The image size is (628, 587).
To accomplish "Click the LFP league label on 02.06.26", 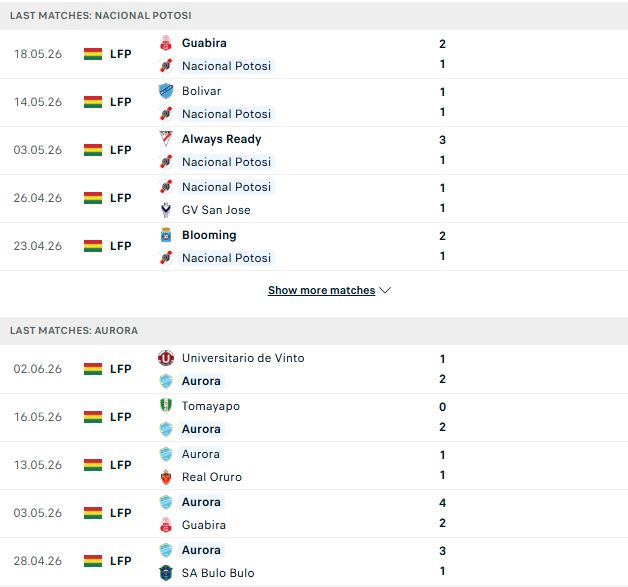I will (x=121, y=369).
